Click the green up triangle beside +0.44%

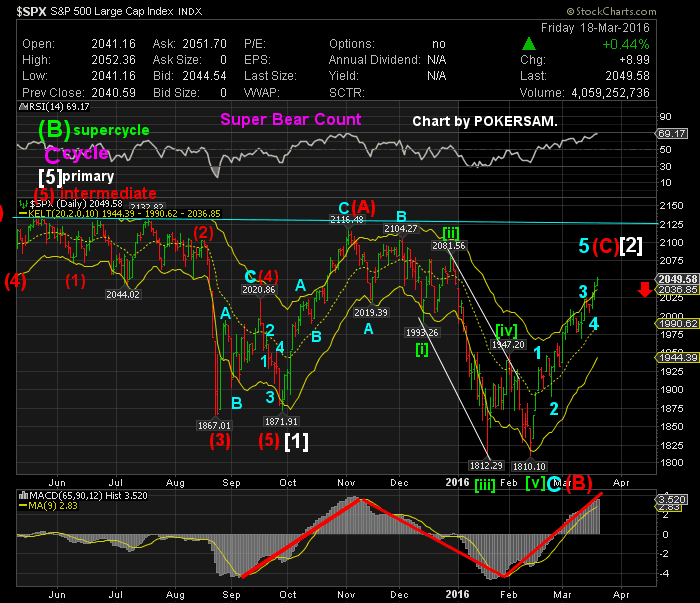point(526,44)
